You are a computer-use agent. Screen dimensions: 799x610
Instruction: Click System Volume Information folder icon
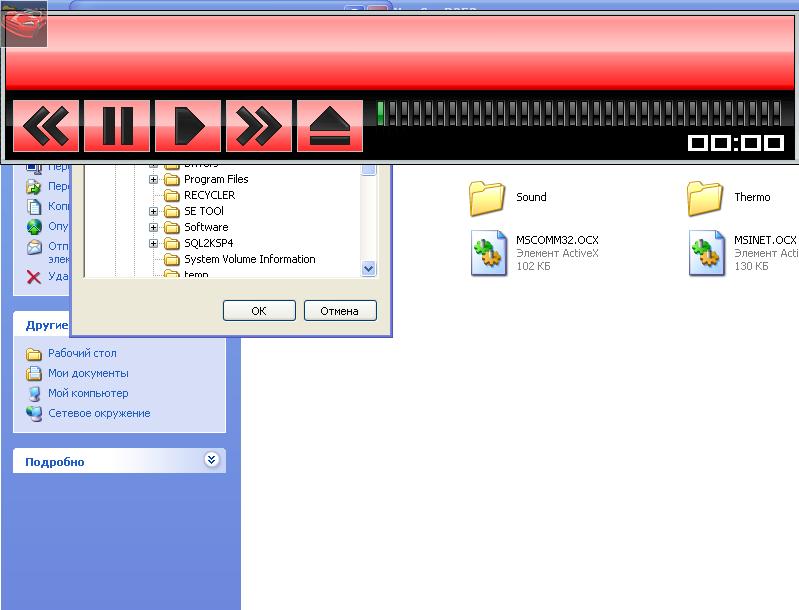coord(172,259)
